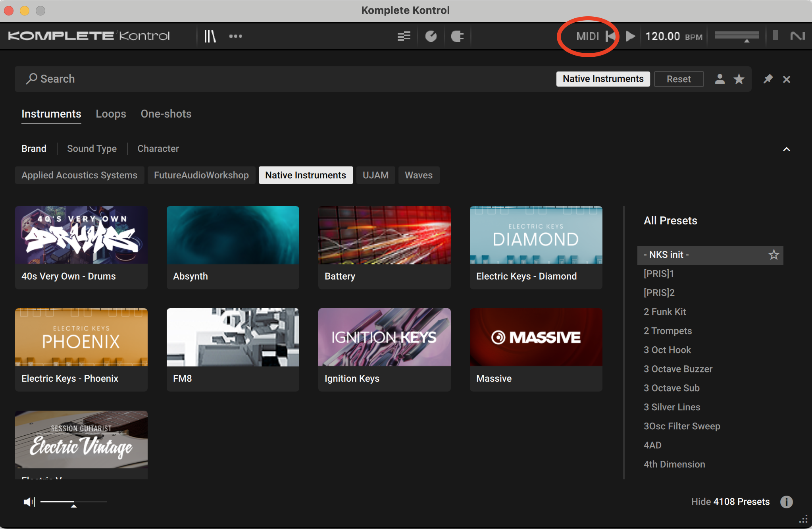Open the plug-in knob view icon
Screen dimensions: 812x529
point(431,36)
